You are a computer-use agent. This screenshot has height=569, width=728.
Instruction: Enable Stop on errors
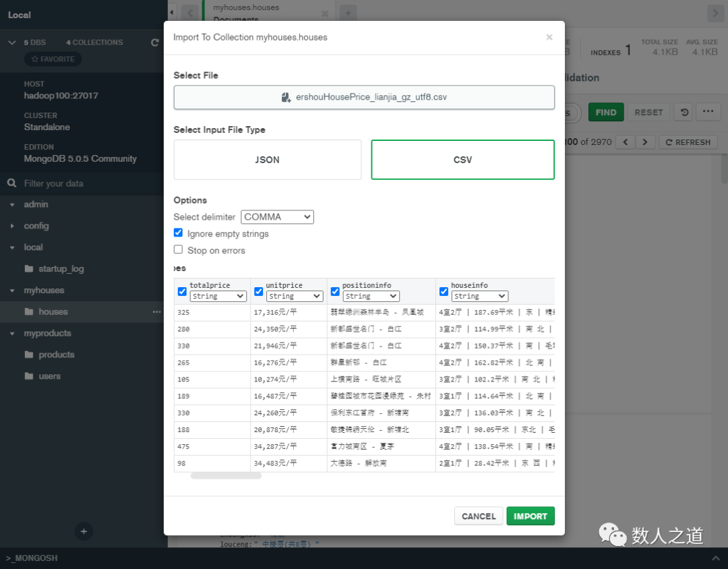pos(178,249)
